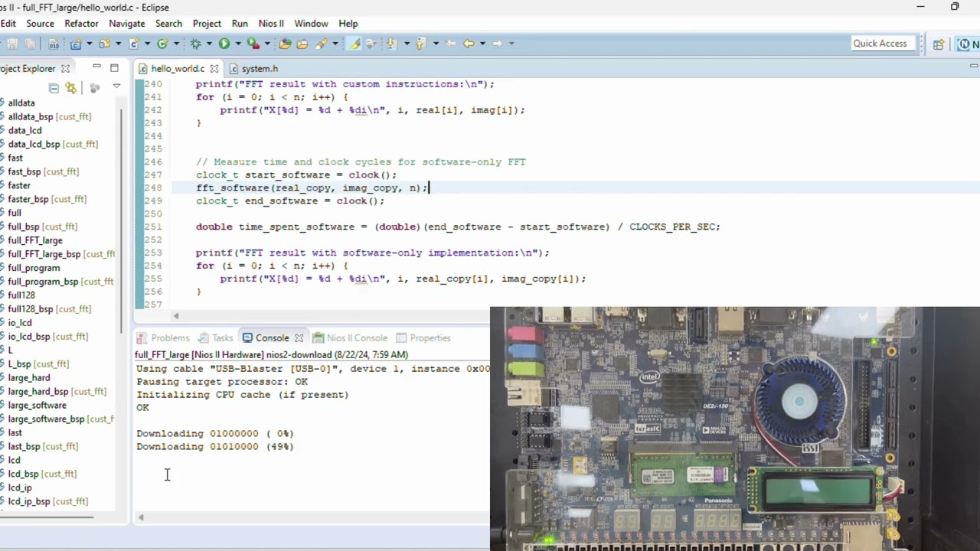The height and width of the screenshot is (551, 980).
Task: Open the Help menu
Action: tap(348, 24)
